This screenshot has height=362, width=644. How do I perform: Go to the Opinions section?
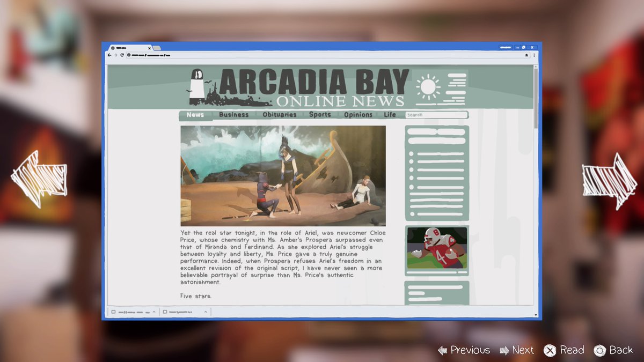(358, 115)
